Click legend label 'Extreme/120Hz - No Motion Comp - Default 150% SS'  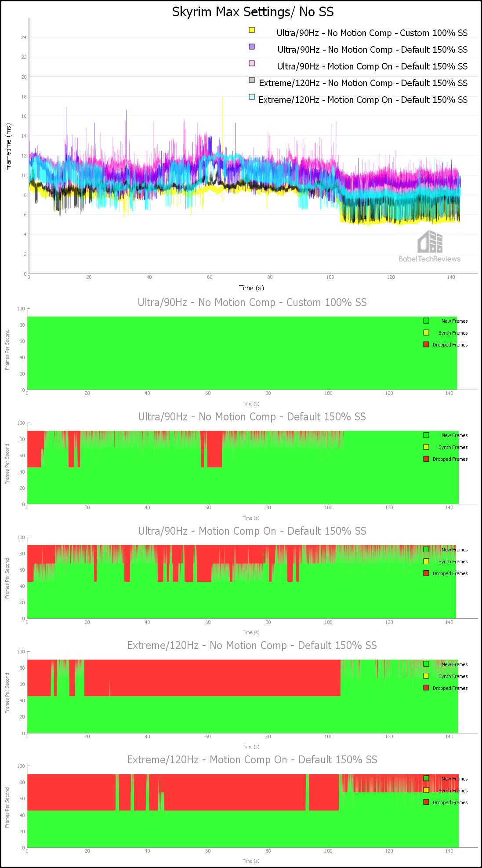pyautogui.click(x=363, y=83)
